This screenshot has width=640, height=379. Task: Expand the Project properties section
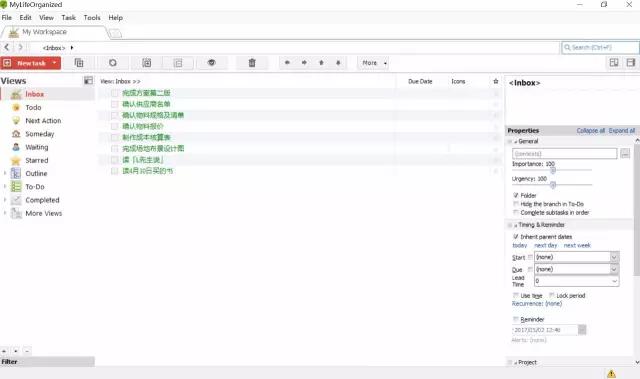click(516, 362)
